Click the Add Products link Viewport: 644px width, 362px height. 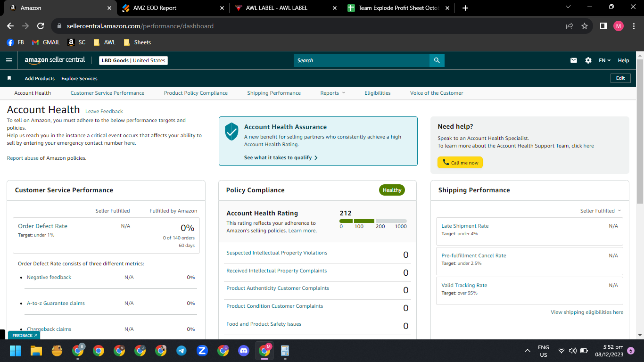point(40,78)
